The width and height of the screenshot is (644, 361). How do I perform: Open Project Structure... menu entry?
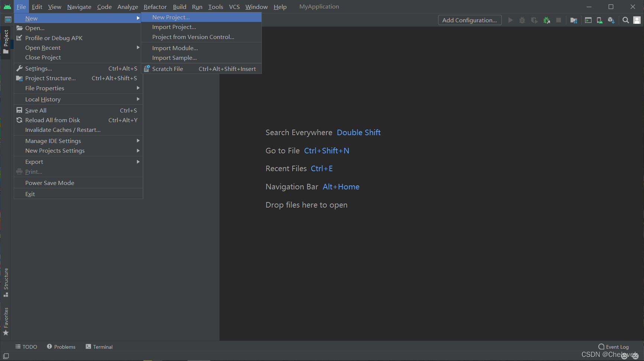coord(78,78)
